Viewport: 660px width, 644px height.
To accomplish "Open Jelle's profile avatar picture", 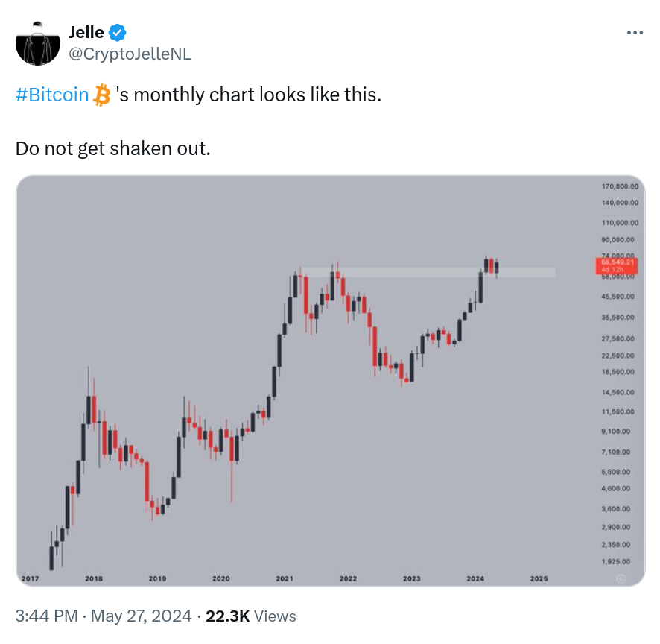I will coord(37,43).
